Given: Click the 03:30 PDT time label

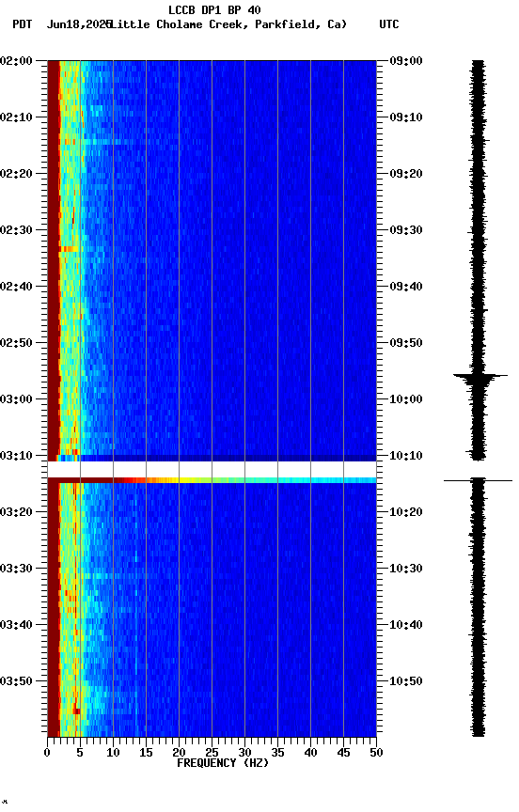Looking at the screenshot, I should 16,569.
